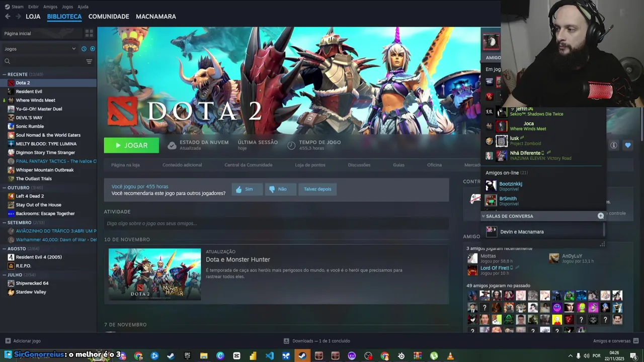Toggle the ready-to-play filter icon

click(92, 49)
